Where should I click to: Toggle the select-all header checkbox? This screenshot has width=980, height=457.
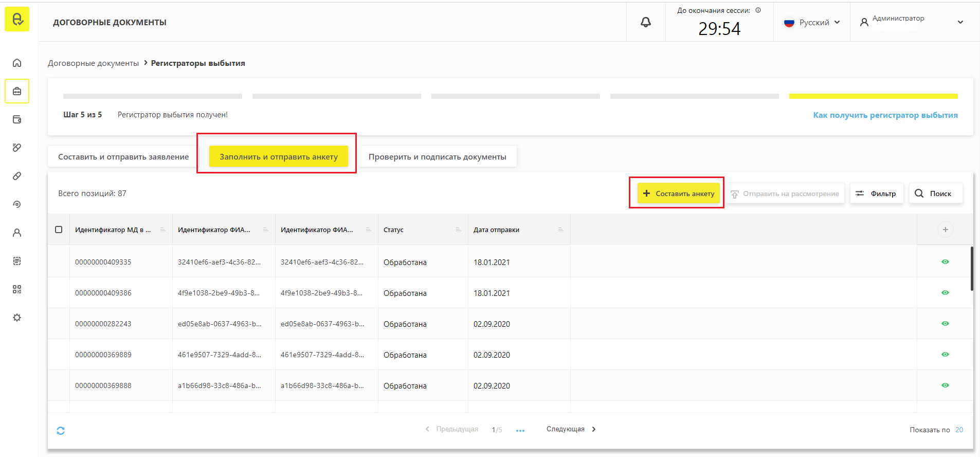click(59, 230)
